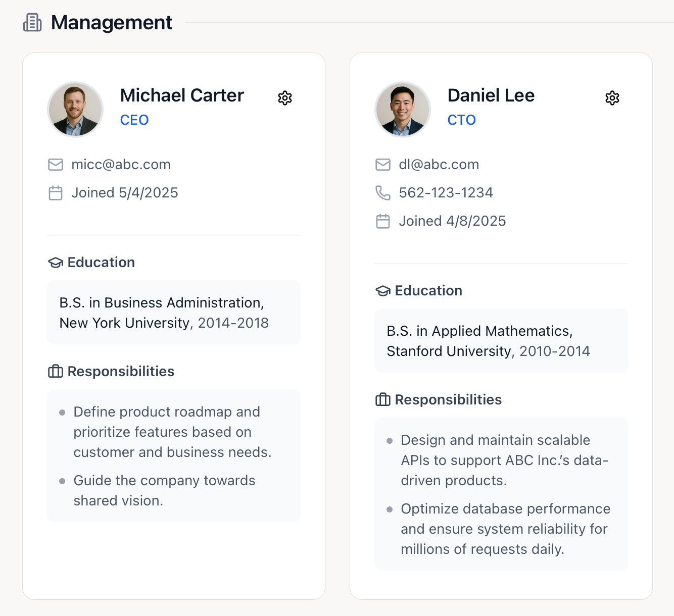Click the graduation cap icon in Daniel's Education section
The image size is (674, 616).
point(383,290)
